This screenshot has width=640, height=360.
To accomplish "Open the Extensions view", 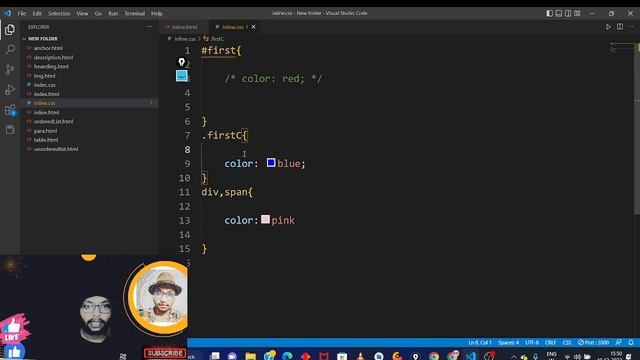I will (x=10, y=110).
